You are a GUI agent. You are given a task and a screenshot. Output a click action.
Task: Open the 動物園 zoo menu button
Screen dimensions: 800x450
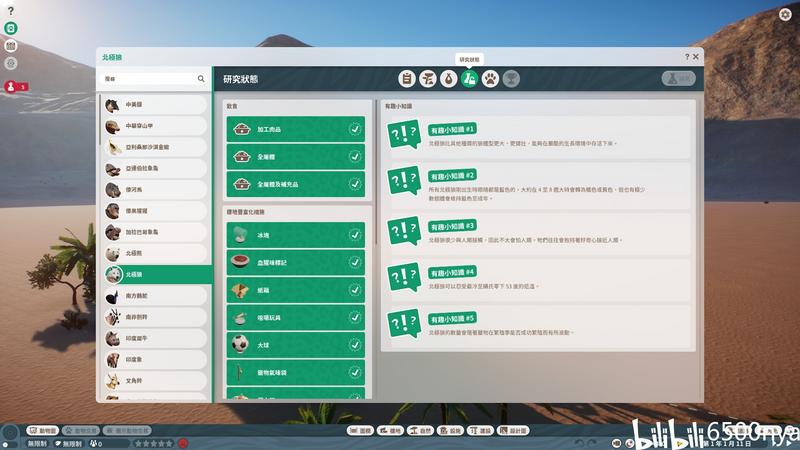coord(43,431)
